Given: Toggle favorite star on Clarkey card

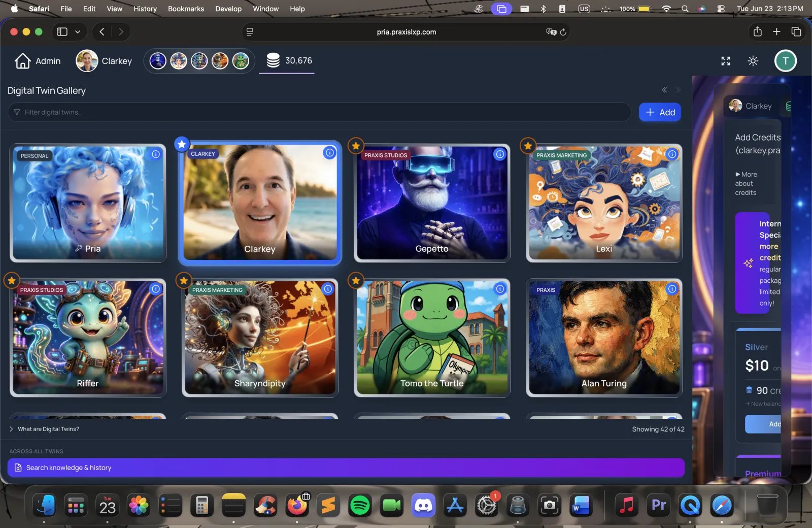Looking at the screenshot, I should pos(182,144).
